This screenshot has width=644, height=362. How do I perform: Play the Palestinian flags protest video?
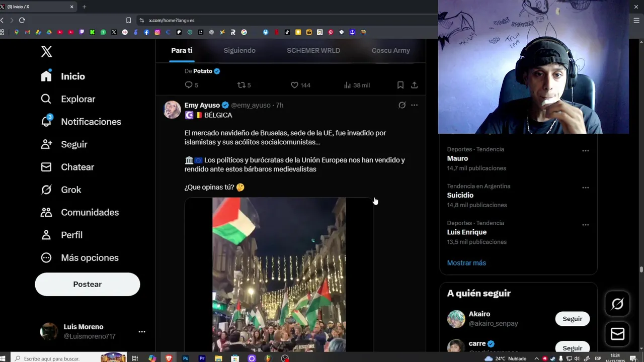click(279, 275)
